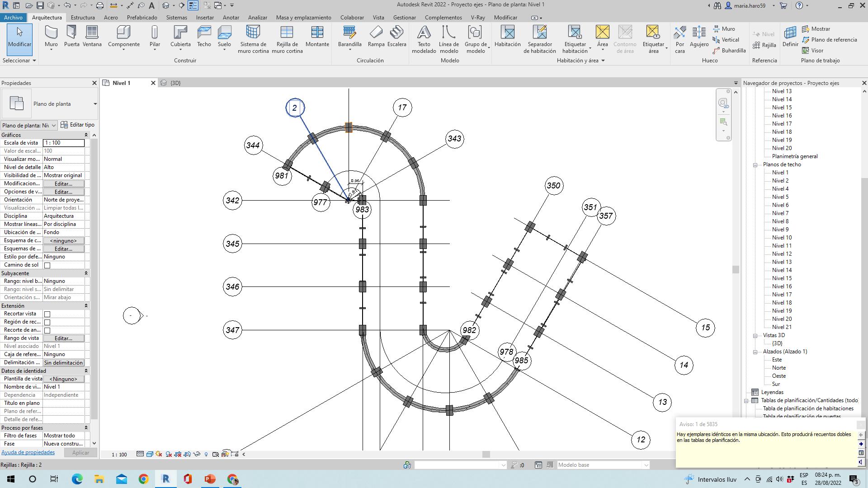Select the Por cara opening tool
The width and height of the screenshot is (868, 488).
tap(679, 39)
